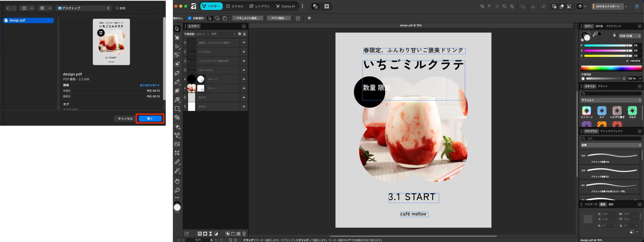This screenshot has width=644, height=242.
Task: Select the Place Image tool
Action: coord(177,144)
